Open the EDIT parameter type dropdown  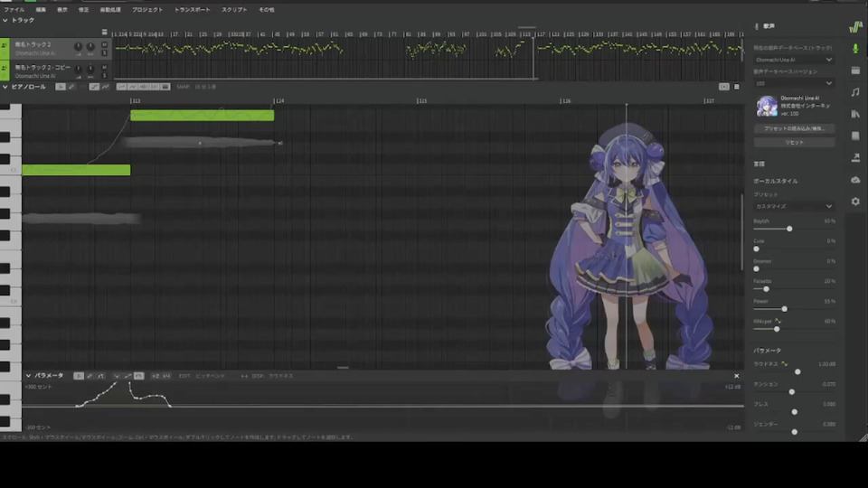click(x=210, y=376)
